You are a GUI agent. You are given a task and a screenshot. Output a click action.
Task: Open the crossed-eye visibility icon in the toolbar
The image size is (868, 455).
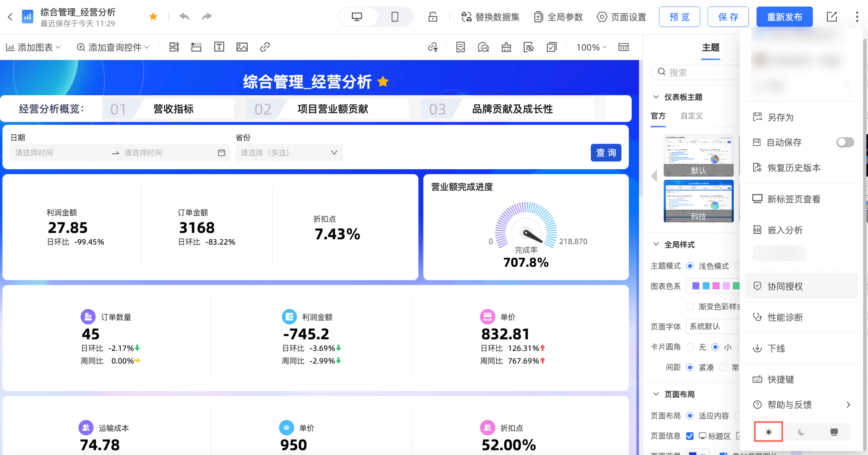pyautogui.click(x=529, y=47)
